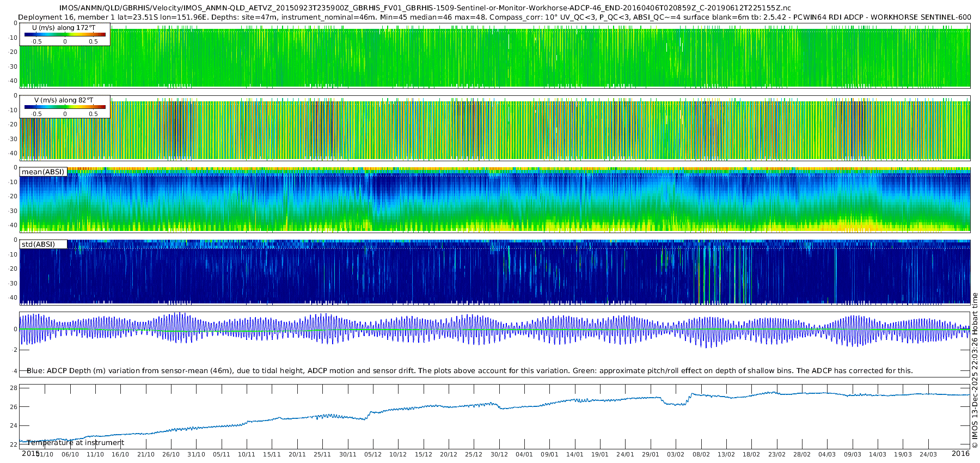Screen dimensions: 980x463
Task: Select the mean(ABSI) panel label
Action: (43, 172)
